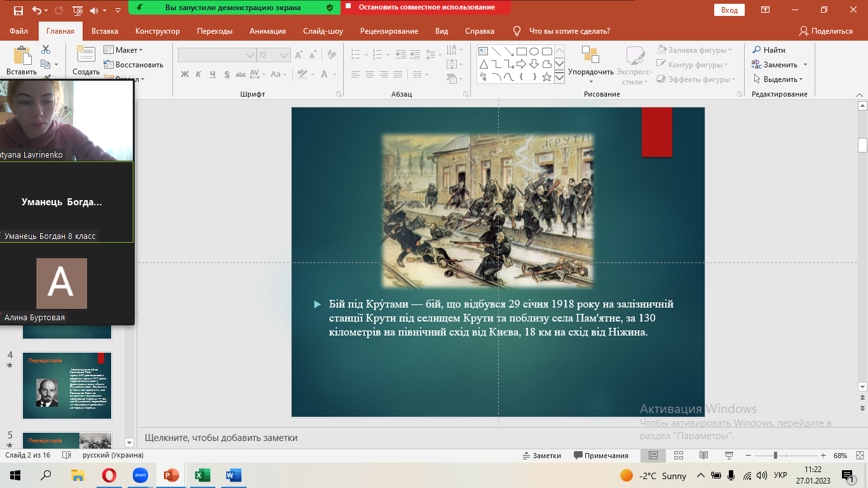Click Increase indent icon
The image size is (868, 488).
[414, 55]
